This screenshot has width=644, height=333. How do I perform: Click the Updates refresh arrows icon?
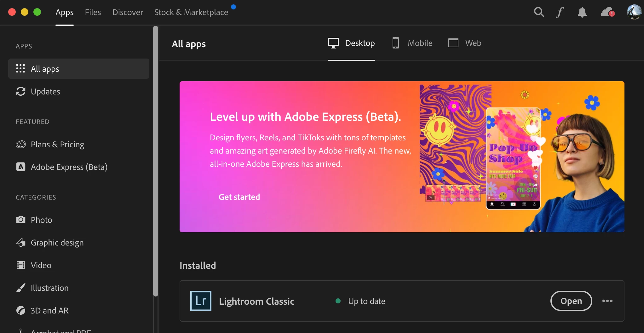[x=20, y=91]
